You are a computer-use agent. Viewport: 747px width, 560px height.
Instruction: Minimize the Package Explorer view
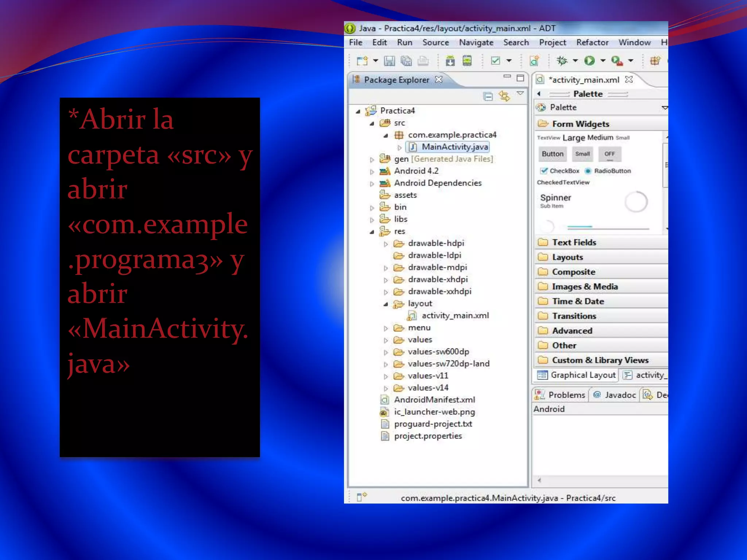(507, 77)
